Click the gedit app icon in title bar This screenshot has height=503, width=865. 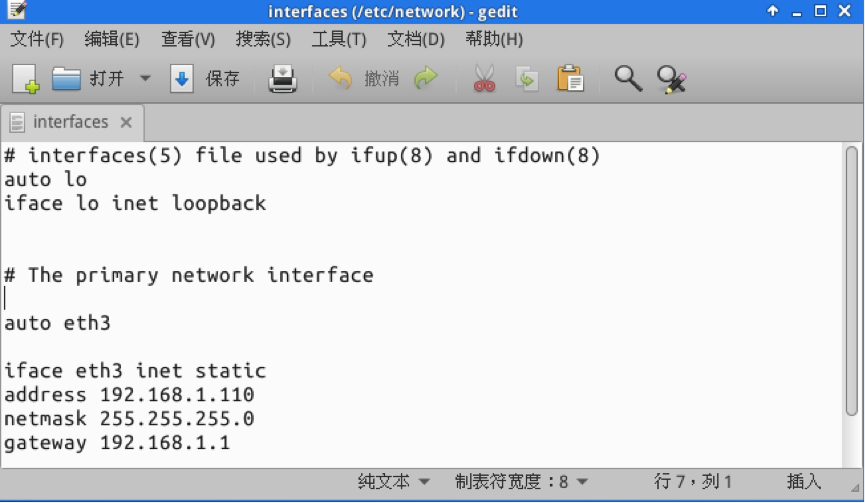coord(18,10)
